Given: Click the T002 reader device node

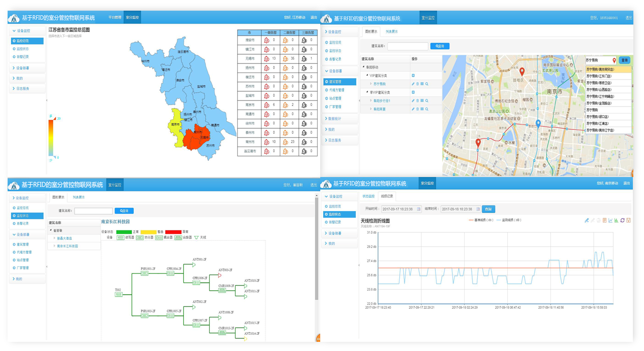Looking at the screenshot, I should point(118,294).
